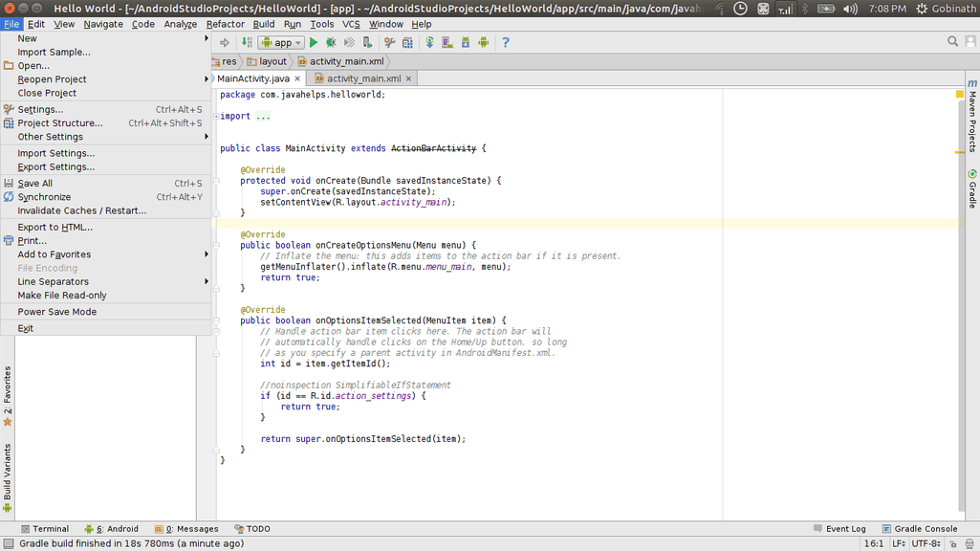The image size is (980, 551).
Task: Open the Android Device Monitor icon
Action: click(x=484, y=42)
